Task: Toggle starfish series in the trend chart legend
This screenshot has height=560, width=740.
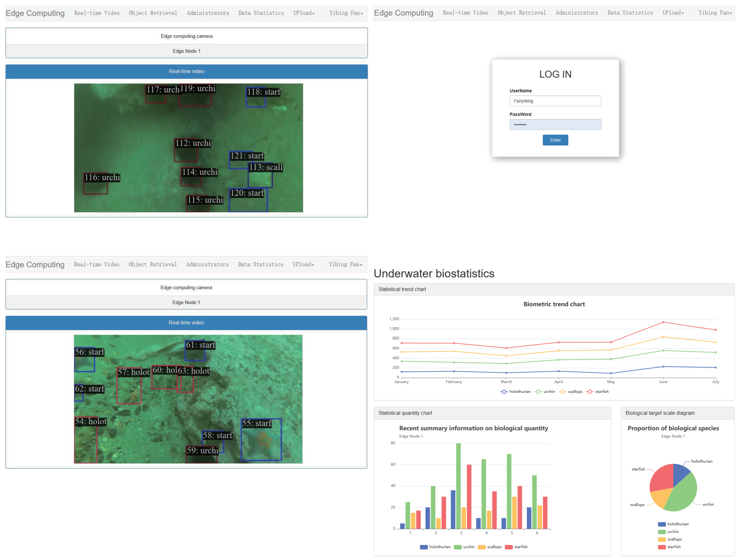Action: click(597, 392)
